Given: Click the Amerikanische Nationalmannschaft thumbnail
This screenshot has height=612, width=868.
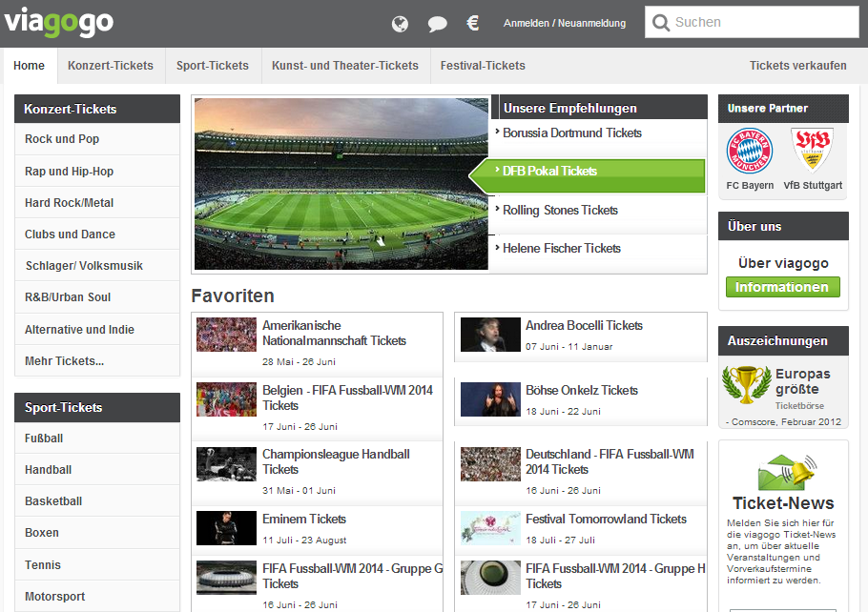Looking at the screenshot, I should pyautogui.click(x=226, y=335).
